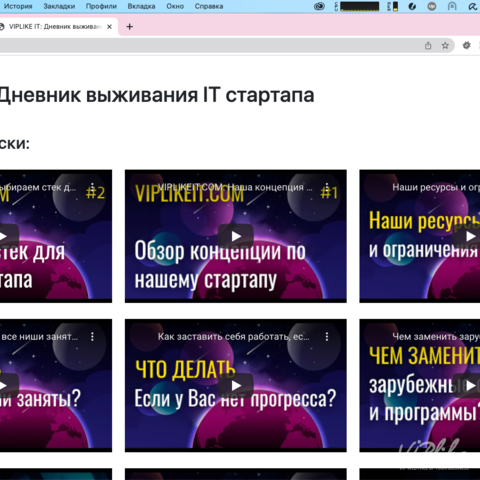Open 'Чем заменить зару' video title link
This screenshot has height=480, width=480.
[x=436, y=337]
